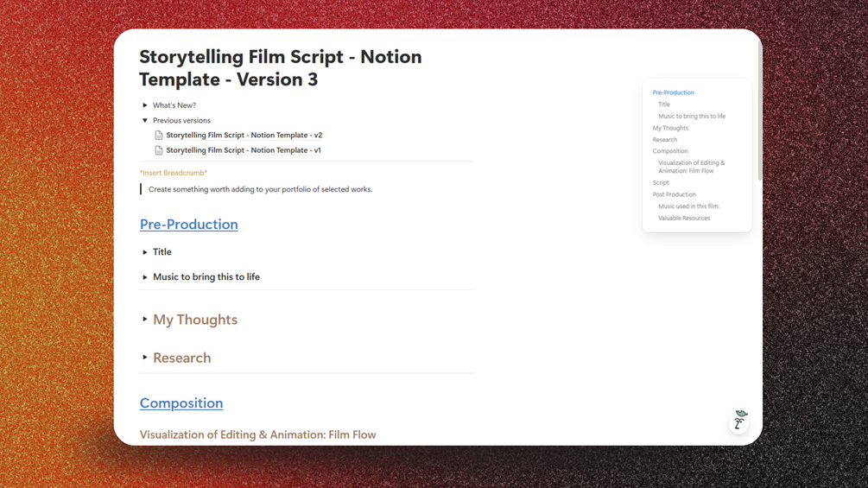Open Storytelling Film Script Notion Template v1 page
Screen dimensions: 868x488
[x=244, y=150]
